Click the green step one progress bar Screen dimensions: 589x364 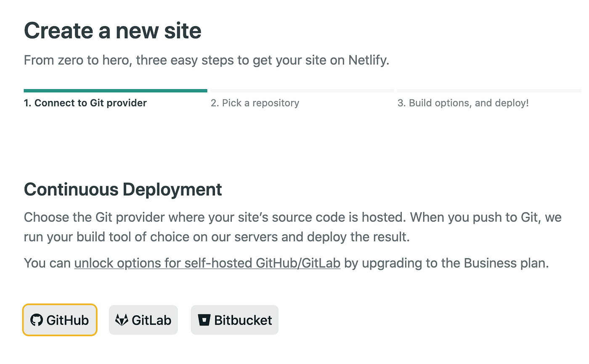[x=116, y=90]
